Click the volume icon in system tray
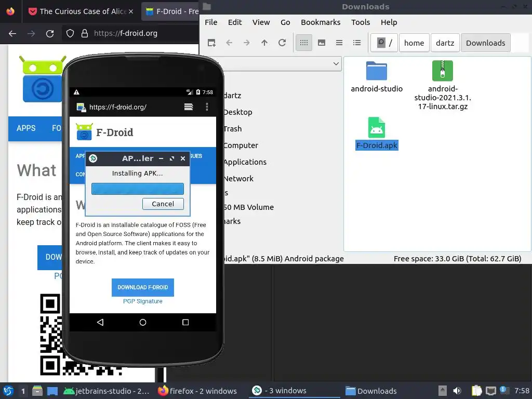Viewport: 532px width, 399px height. [457, 391]
